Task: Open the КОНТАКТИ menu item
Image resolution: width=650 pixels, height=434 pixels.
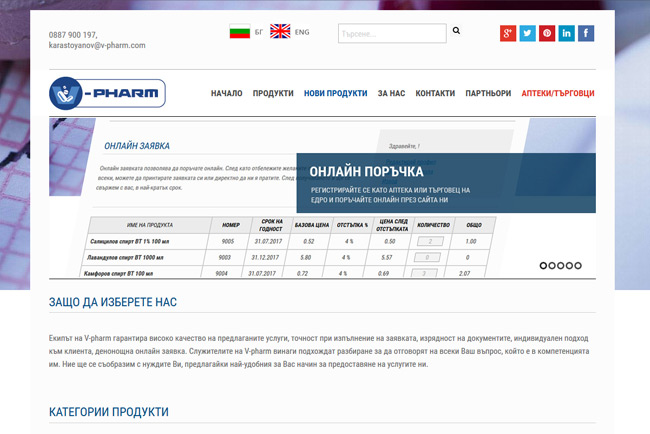Action: (x=435, y=93)
